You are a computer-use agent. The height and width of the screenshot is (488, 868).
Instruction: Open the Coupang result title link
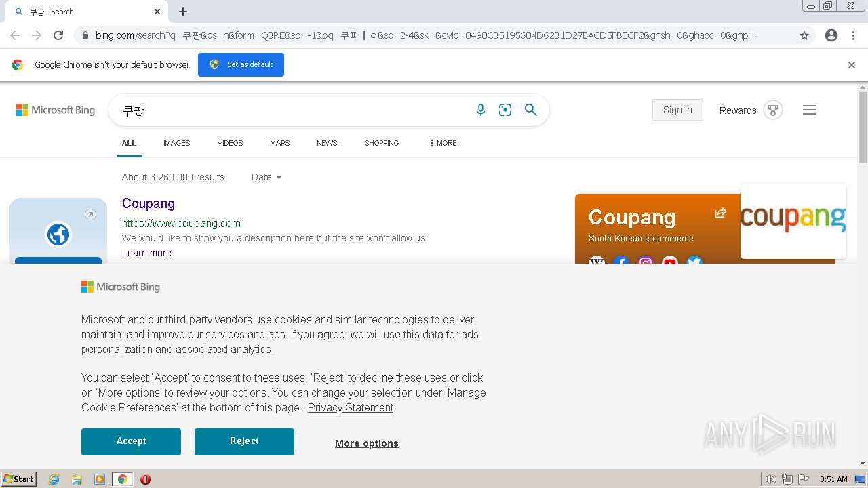(x=149, y=203)
